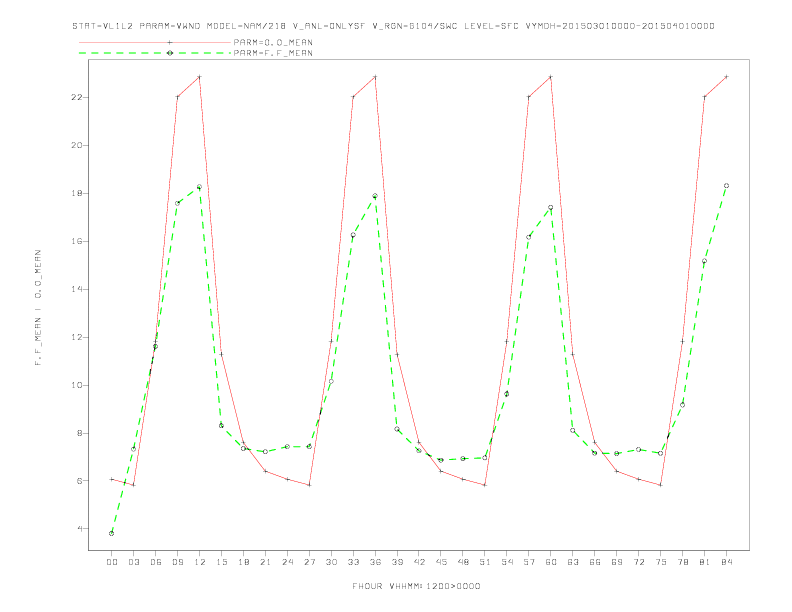Click x-axis tick label 09

(178, 562)
